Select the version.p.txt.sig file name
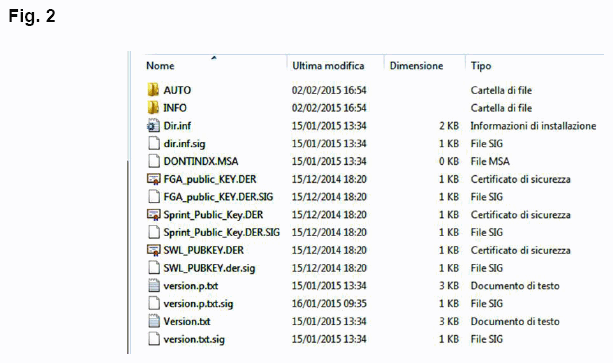The width and height of the screenshot is (613, 363). (x=198, y=304)
